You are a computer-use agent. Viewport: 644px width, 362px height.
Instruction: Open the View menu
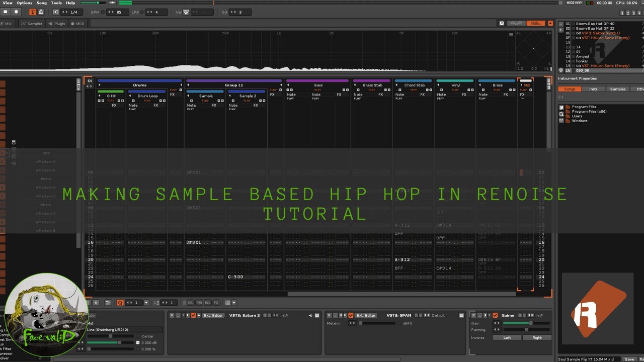pyautogui.click(x=8, y=3)
